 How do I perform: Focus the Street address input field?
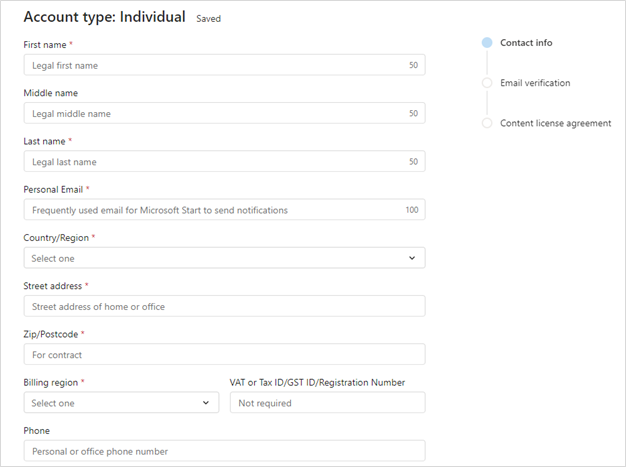[223, 306]
